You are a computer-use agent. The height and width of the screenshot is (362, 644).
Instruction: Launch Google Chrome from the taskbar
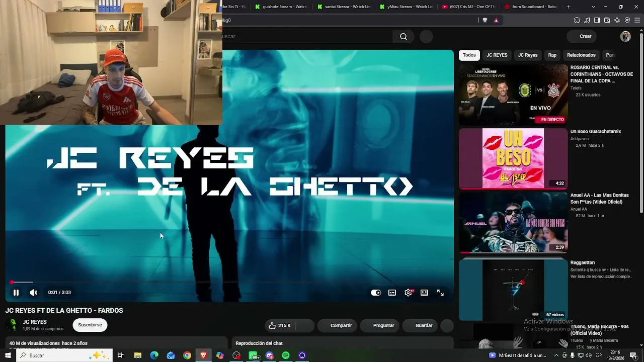point(187,355)
